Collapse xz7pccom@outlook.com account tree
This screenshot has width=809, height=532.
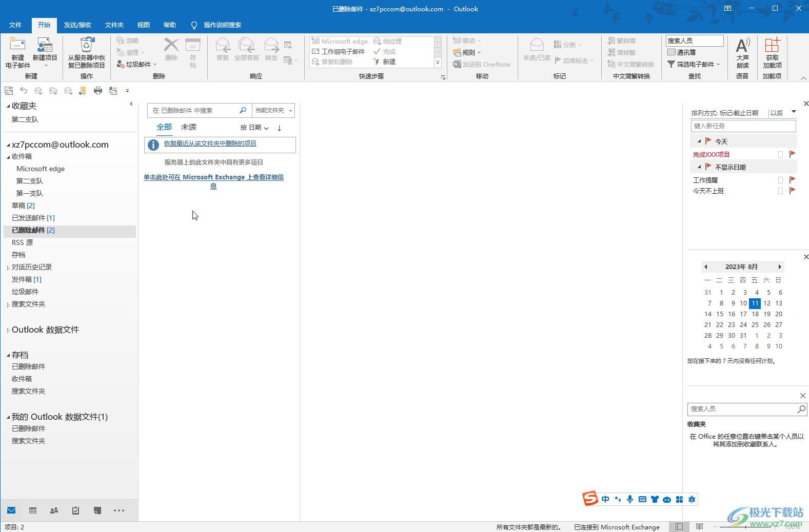[8, 146]
